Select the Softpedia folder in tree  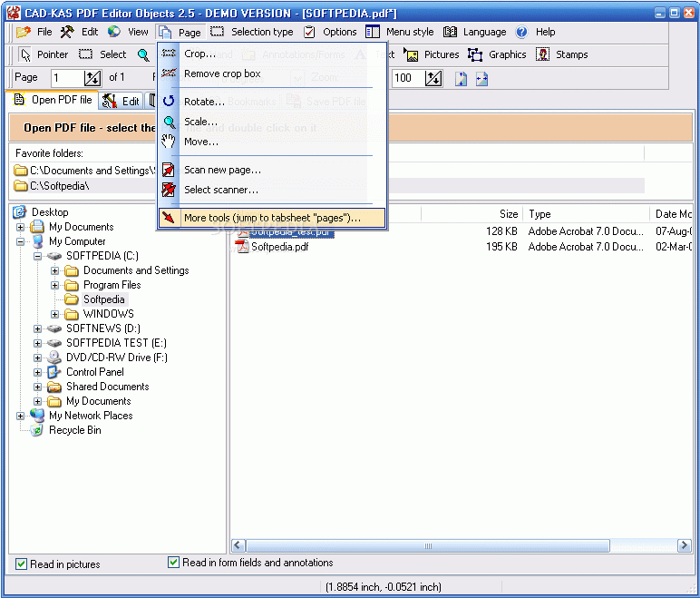point(104,299)
